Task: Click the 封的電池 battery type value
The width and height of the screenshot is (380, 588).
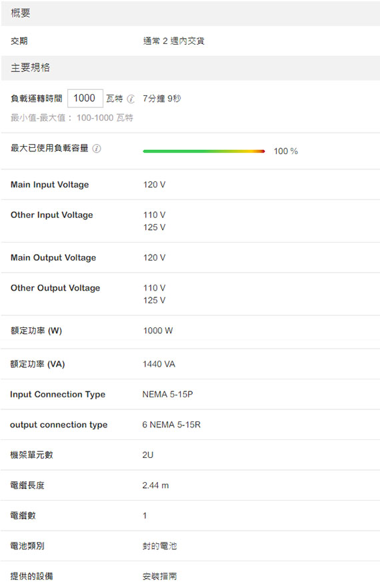Action: 159,546
